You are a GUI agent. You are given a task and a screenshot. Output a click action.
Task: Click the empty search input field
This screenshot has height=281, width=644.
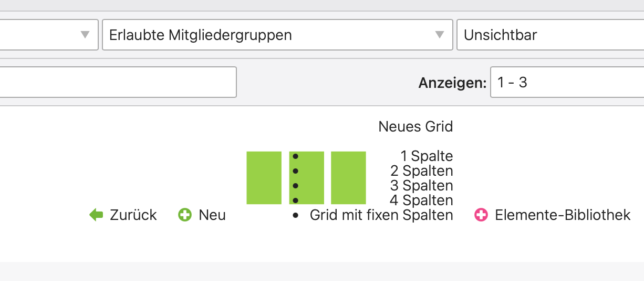[118, 82]
